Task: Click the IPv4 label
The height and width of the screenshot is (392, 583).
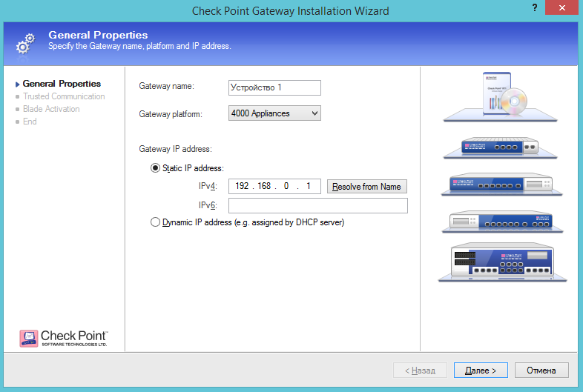Action: click(x=208, y=186)
